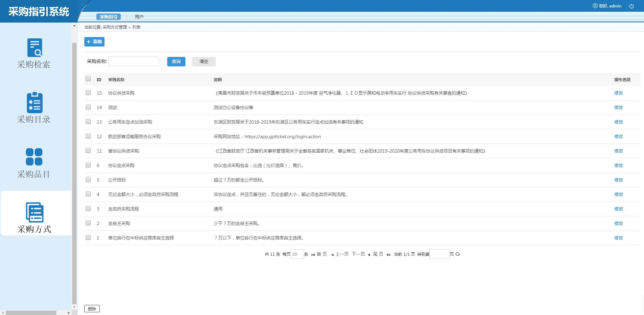Select the 采购方式 sidebar icon
This screenshot has width=644, height=315.
pyautogui.click(x=34, y=213)
